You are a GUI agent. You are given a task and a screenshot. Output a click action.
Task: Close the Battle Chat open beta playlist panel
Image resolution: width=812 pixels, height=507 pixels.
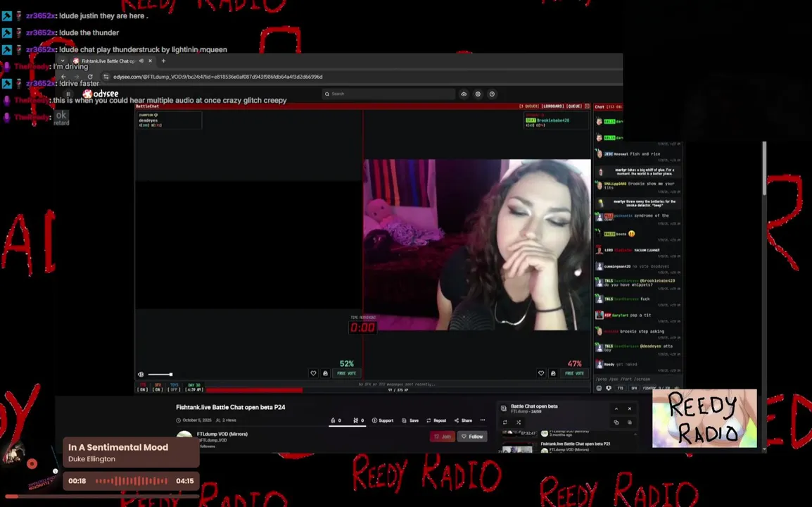click(630, 408)
